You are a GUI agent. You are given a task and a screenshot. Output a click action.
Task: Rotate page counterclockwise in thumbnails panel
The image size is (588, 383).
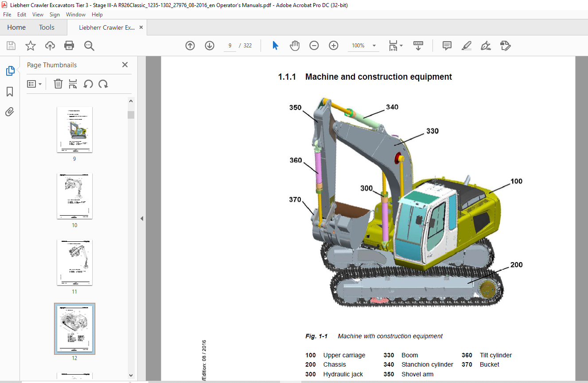[x=88, y=84]
